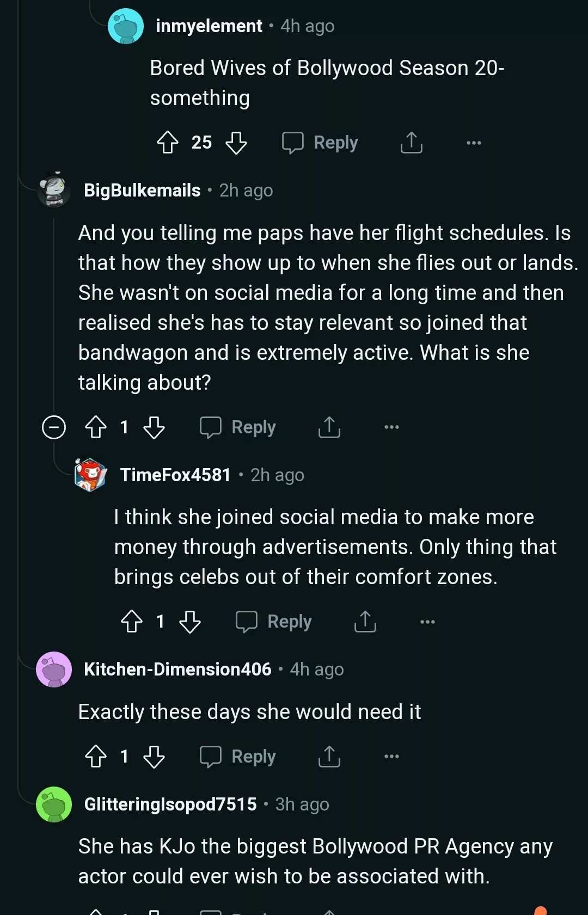Open share options on inmyelement's comment
The image size is (588, 915).
[x=412, y=143]
